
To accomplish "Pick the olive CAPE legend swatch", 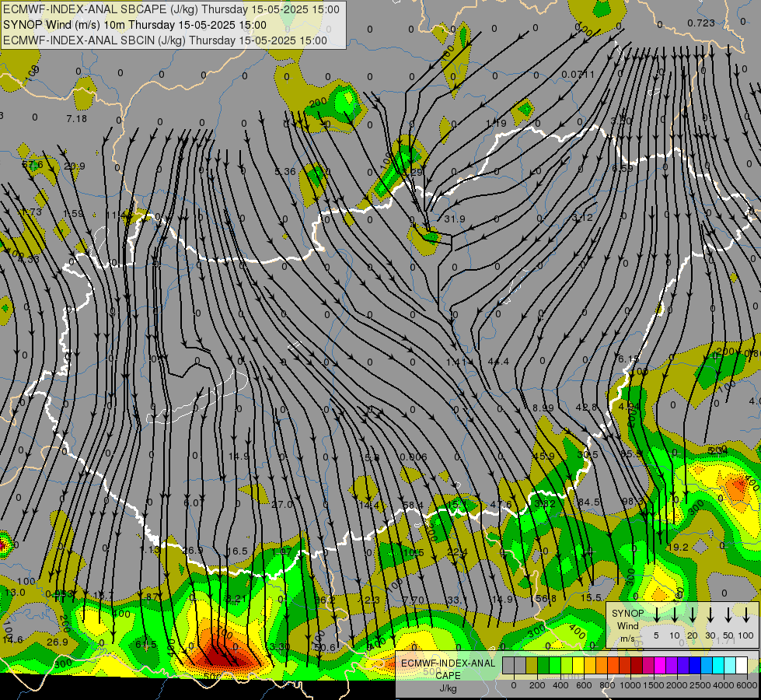I will (532, 665).
